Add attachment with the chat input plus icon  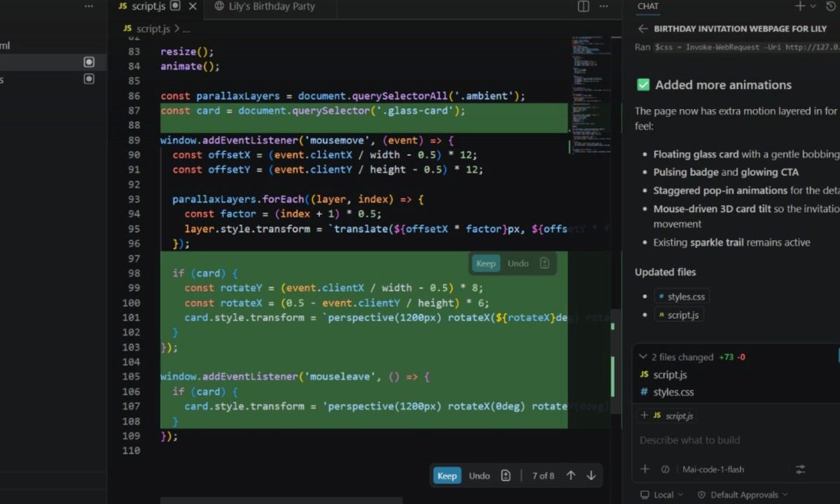click(645, 469)
